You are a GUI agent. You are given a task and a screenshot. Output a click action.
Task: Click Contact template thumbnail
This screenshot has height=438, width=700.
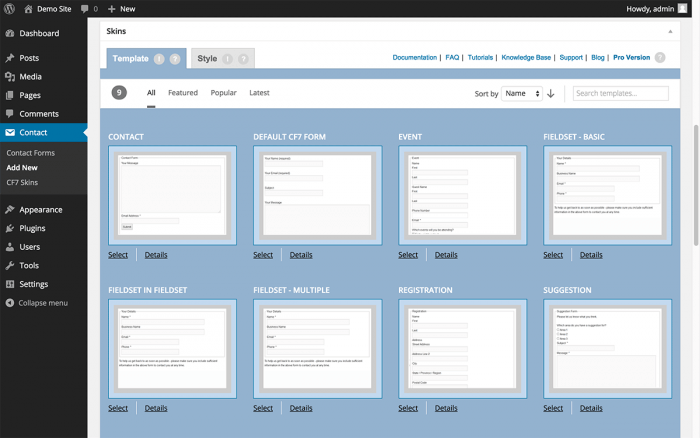point(172,195)
